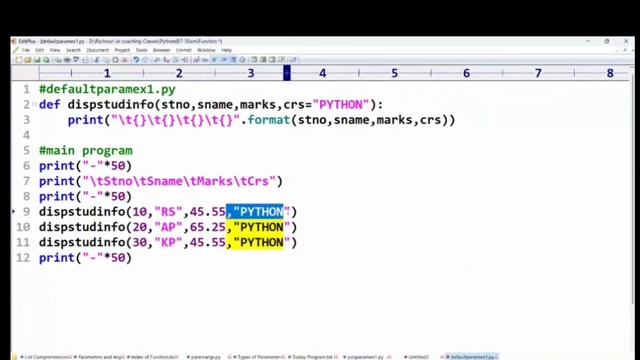Screen dimensions: 640x360
Task: Click the #main program comment
Action: pyautogui.click(x=86, y=151)
